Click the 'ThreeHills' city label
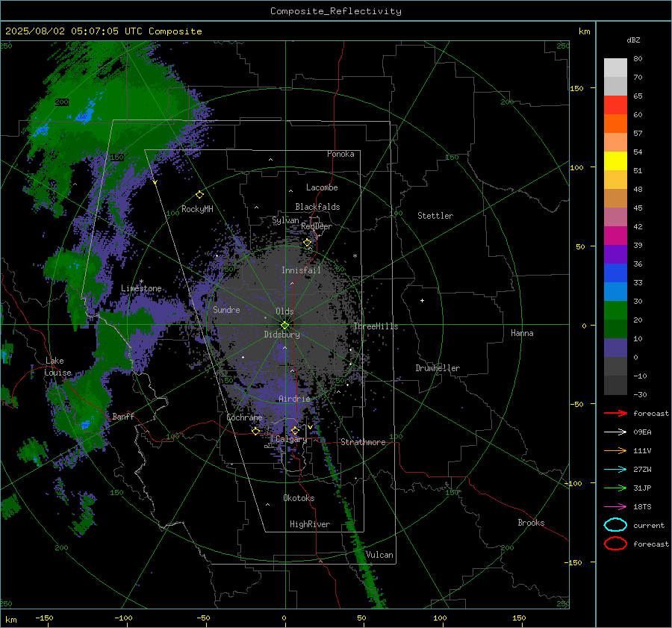 (x=376, y=326)
